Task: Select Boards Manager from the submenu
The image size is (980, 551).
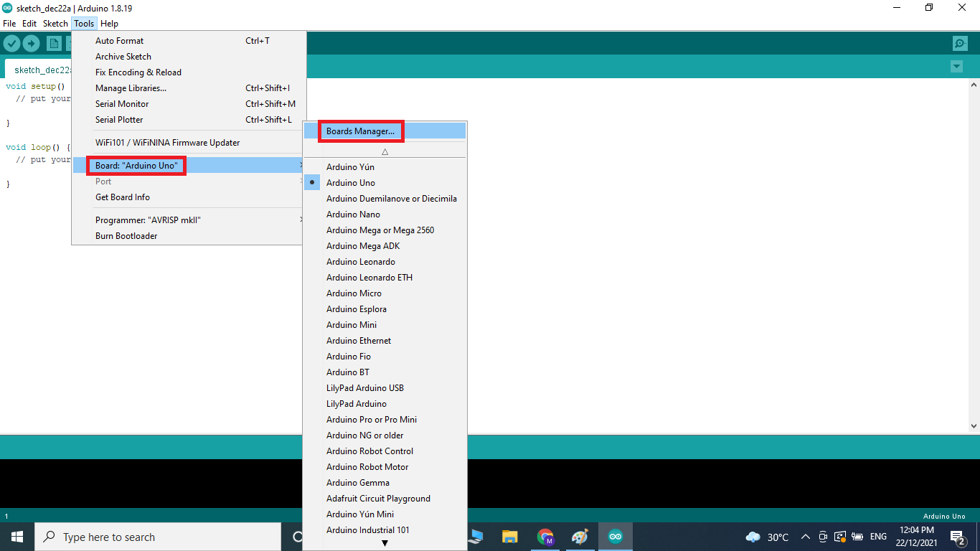Action: 361,131
